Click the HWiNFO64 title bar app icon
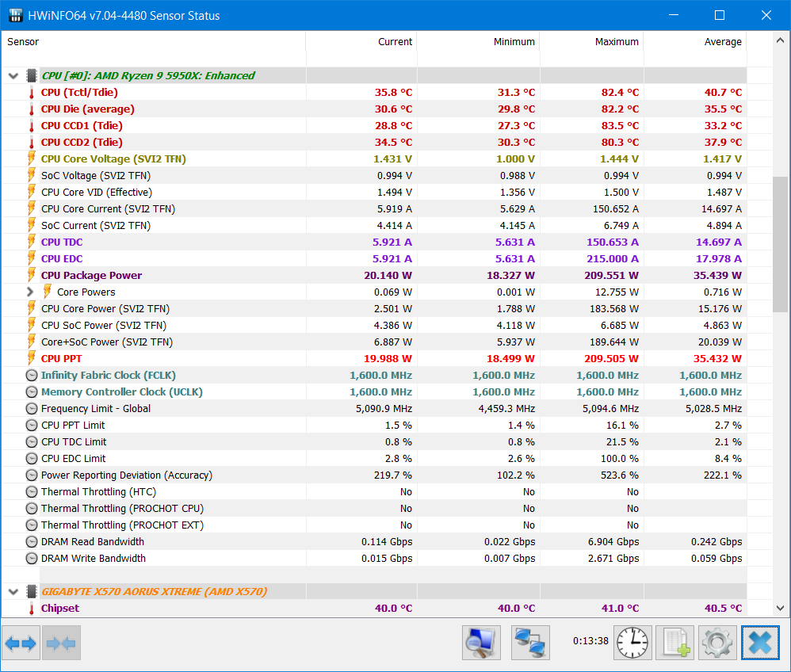This screenshot has width=791, height=672. (16, 15)
